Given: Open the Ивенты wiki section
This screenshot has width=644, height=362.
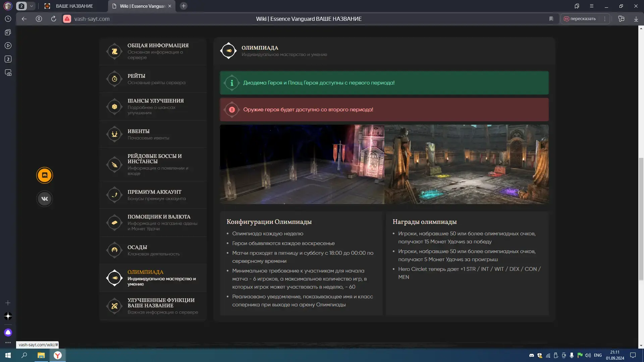Looking at the screenshot, I should click(153, 134).
